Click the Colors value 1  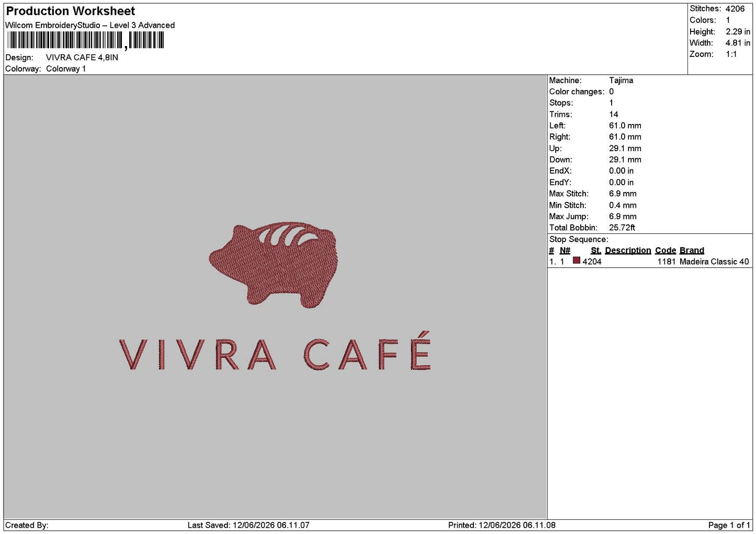click(728, 20)
